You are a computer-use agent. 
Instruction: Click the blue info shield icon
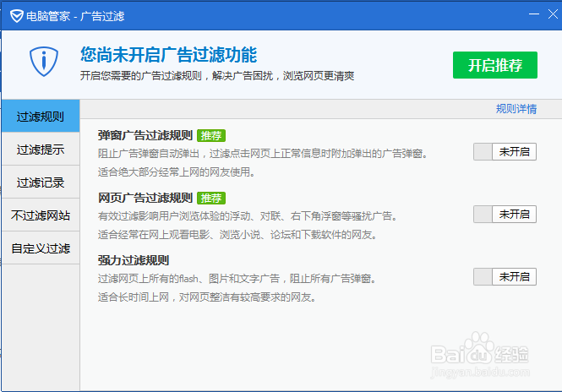click(x=44, y=62)
